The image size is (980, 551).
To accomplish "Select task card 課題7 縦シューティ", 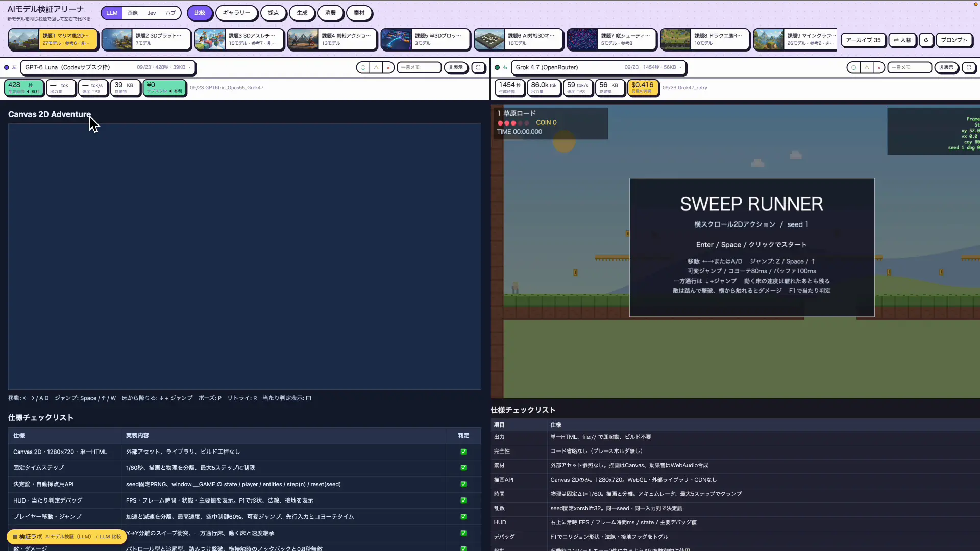I will [x=611, y=39].
